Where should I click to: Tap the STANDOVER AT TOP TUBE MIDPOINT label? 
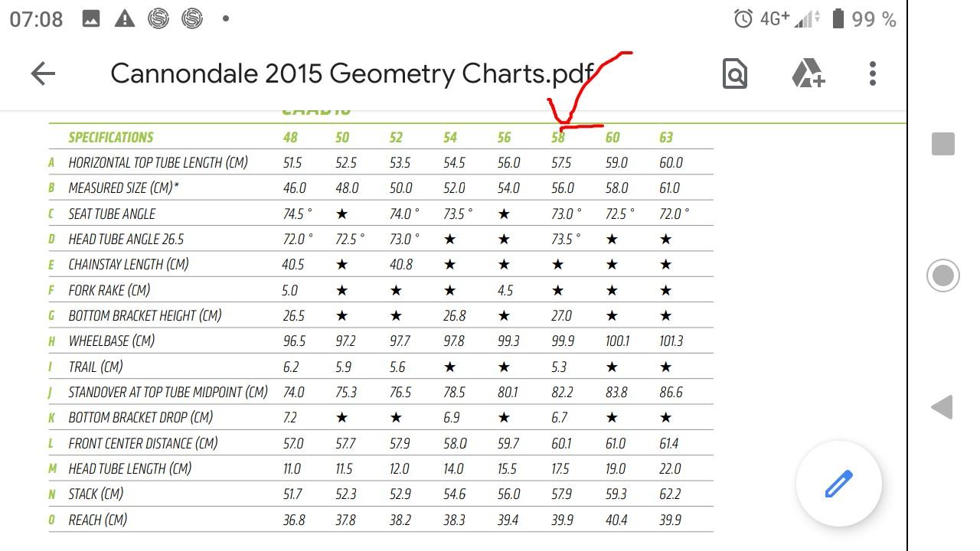(x=168, y=393)
